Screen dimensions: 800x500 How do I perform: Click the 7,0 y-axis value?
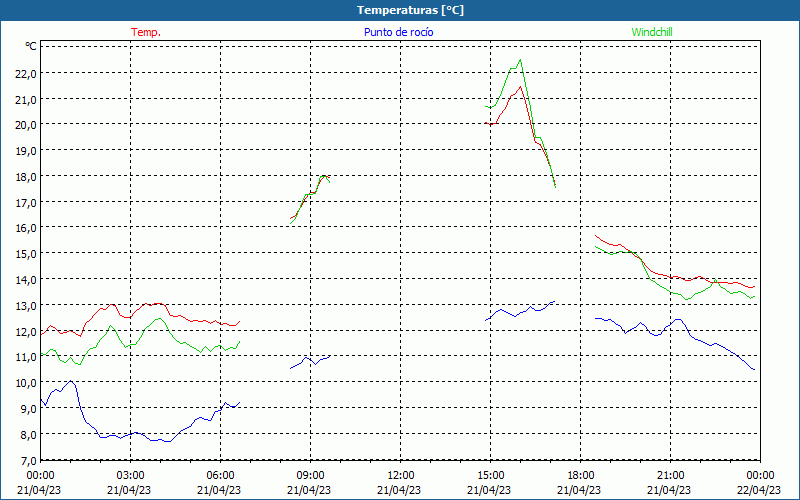[x=28, y=460]
